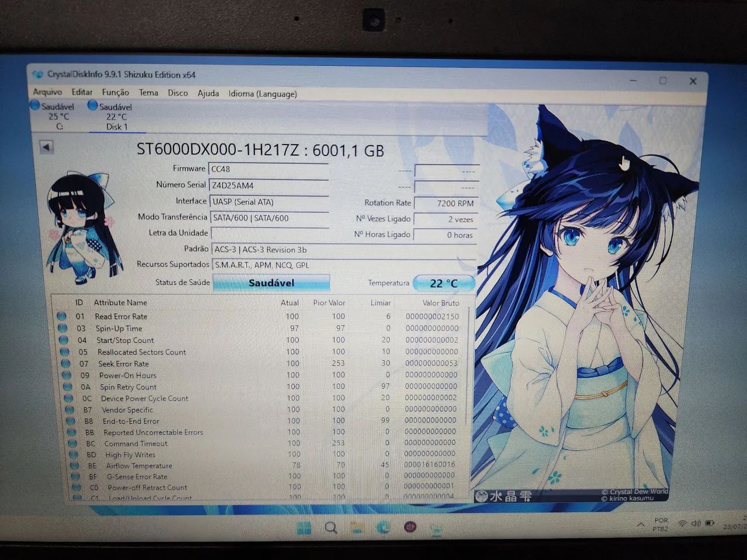
Task: Click the previous disk arrow button
Action: tap(46, 147)
